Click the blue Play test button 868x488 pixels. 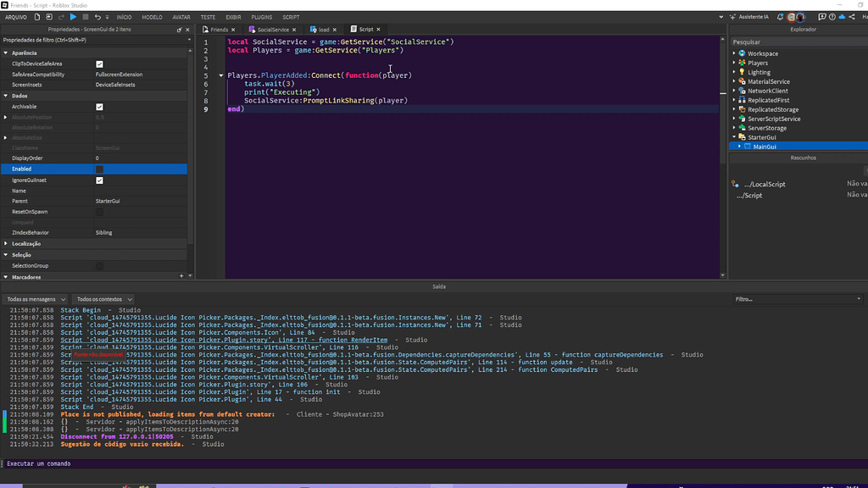pos(73,17)
